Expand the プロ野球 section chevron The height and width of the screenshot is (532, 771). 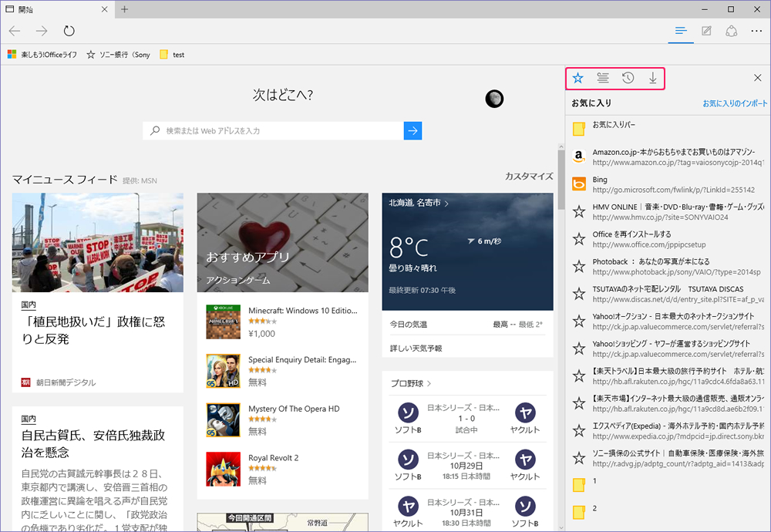tap(429, 383)
